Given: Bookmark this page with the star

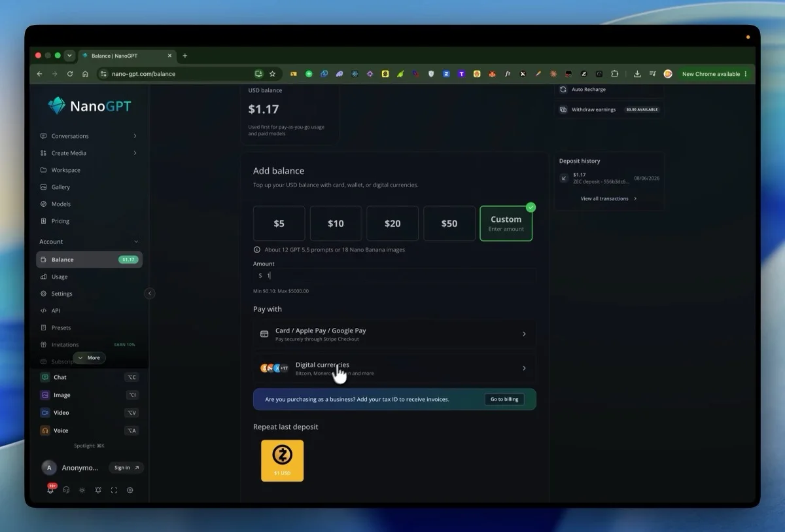Looking at the screenshot, I should coord(273,74).
